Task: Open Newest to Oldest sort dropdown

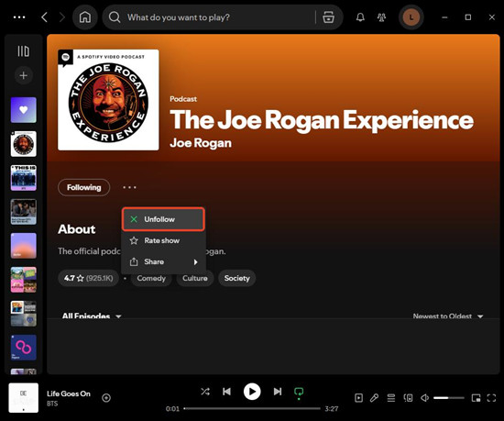Action: tap(448, 316)
